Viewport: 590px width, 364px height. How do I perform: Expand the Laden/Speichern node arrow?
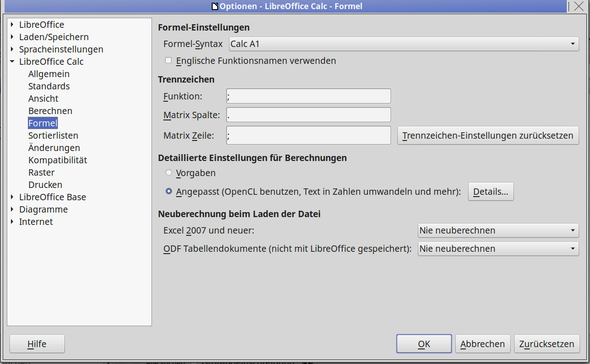[x=12, y=37]
